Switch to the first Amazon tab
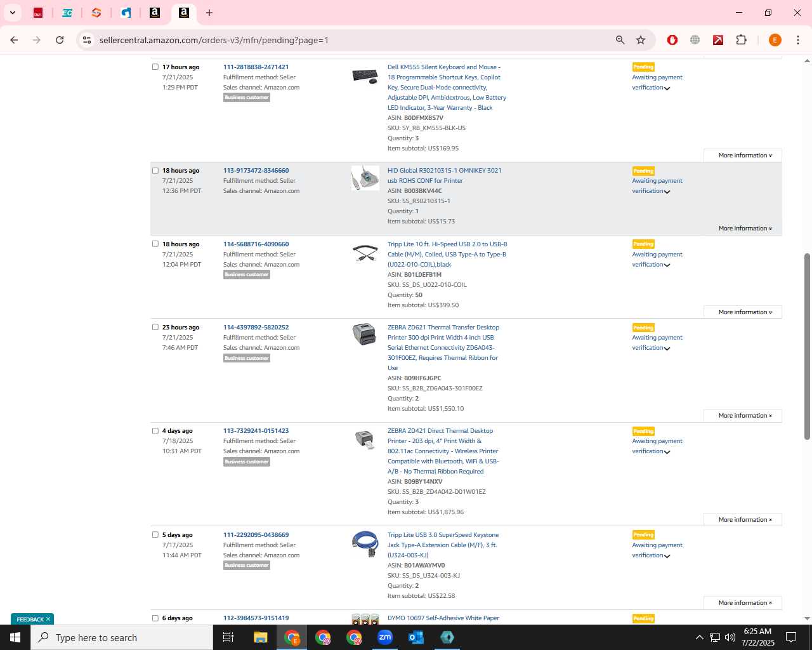Image resolution: width=812 pixels, height=650 pixels. (155, 13)
